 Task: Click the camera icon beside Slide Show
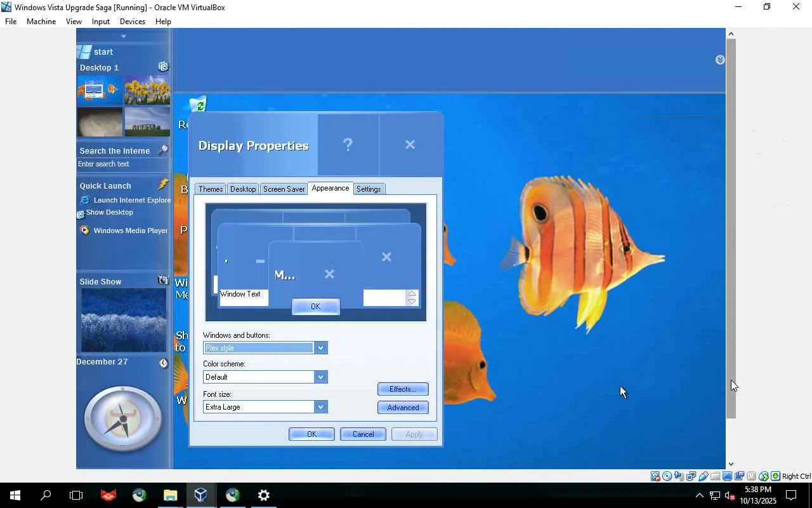click(x=163, y=280)
